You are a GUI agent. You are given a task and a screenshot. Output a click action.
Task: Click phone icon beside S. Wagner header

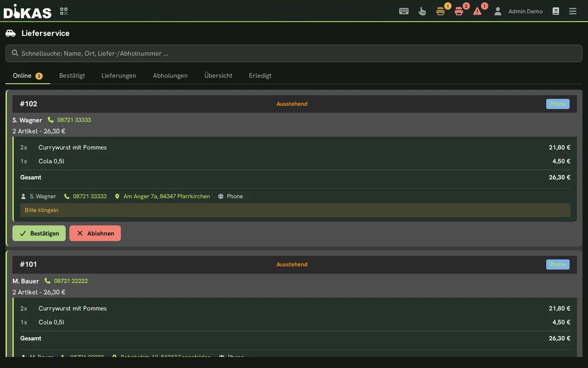point(51,120)
